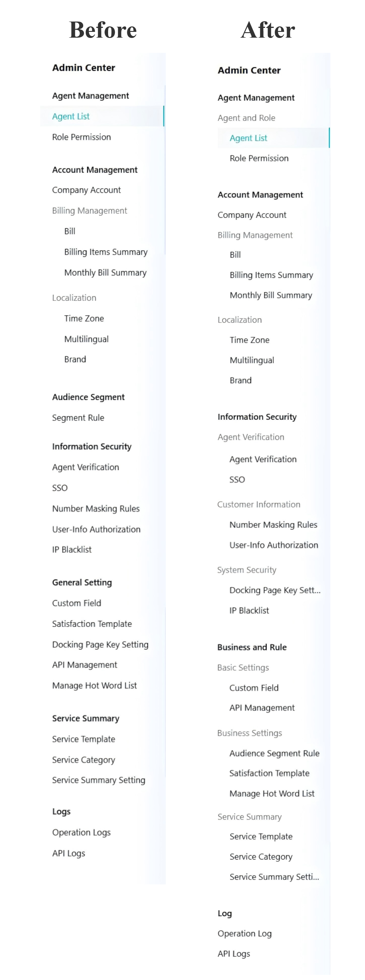Select Multilingual in the Before menu
365x980 pixels.
(x=87, y=339)
